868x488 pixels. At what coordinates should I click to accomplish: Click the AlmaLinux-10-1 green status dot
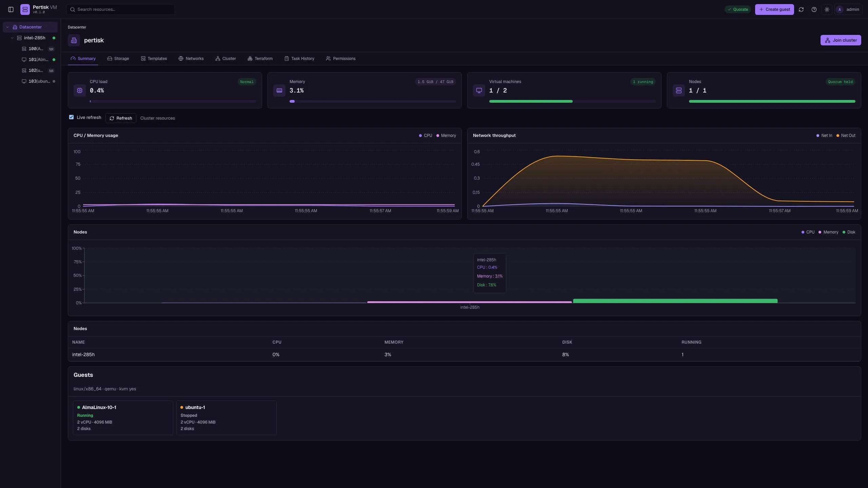tap(79, 407)
